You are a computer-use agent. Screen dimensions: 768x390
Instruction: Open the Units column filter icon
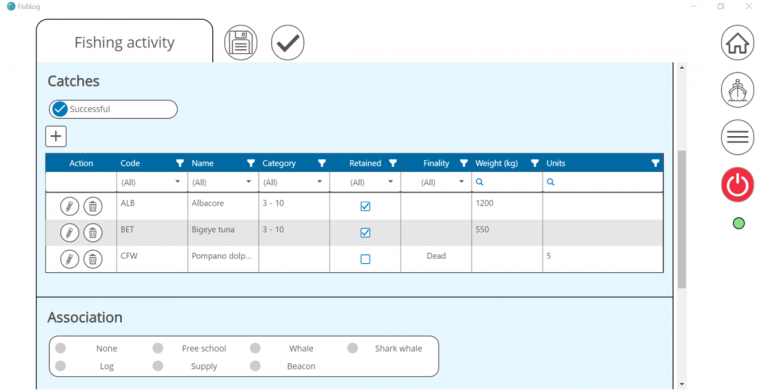[x=655, y=163]
